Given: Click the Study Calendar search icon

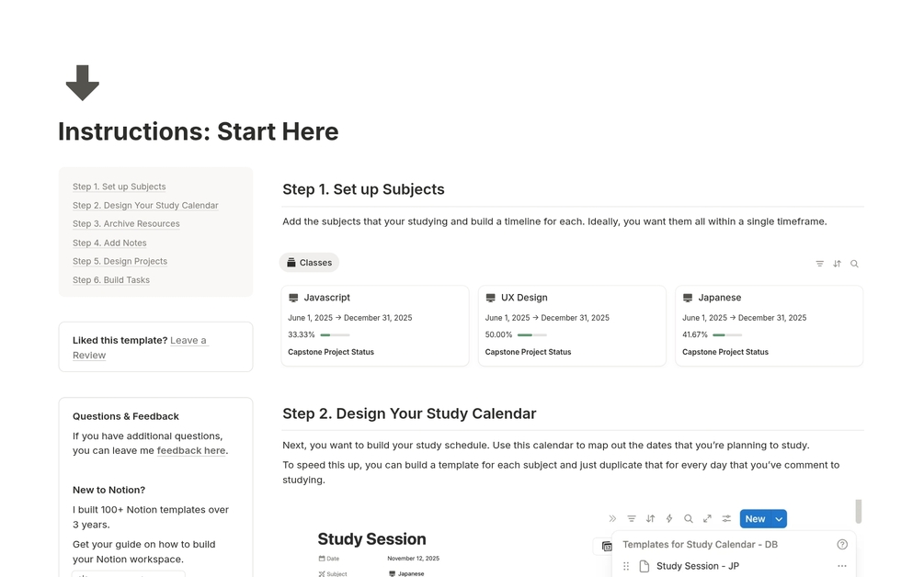Looking at the screenshot, I should (688, 519).
